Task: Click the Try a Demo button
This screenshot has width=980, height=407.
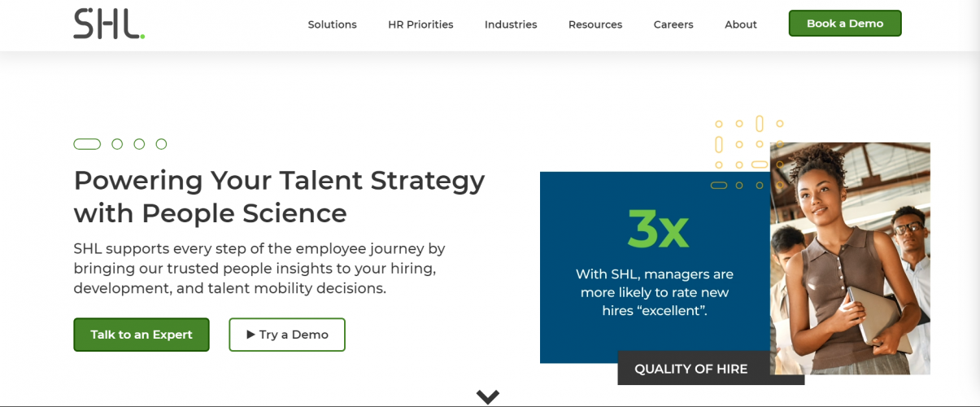Action: point(287,335)
